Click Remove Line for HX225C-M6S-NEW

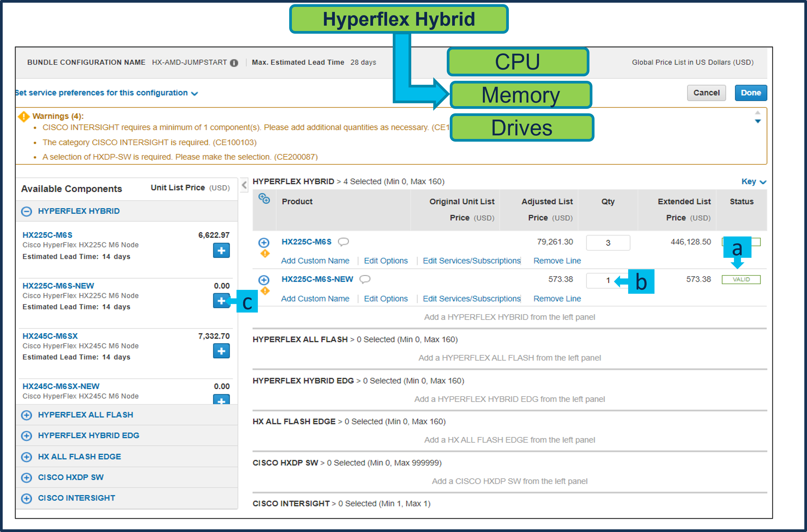click(557, 299)
